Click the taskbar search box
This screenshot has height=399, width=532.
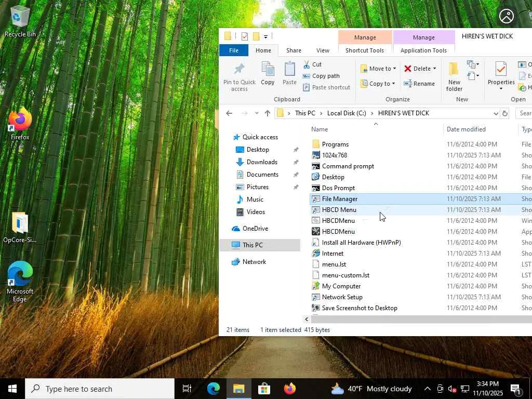click(x=100, y=389)
